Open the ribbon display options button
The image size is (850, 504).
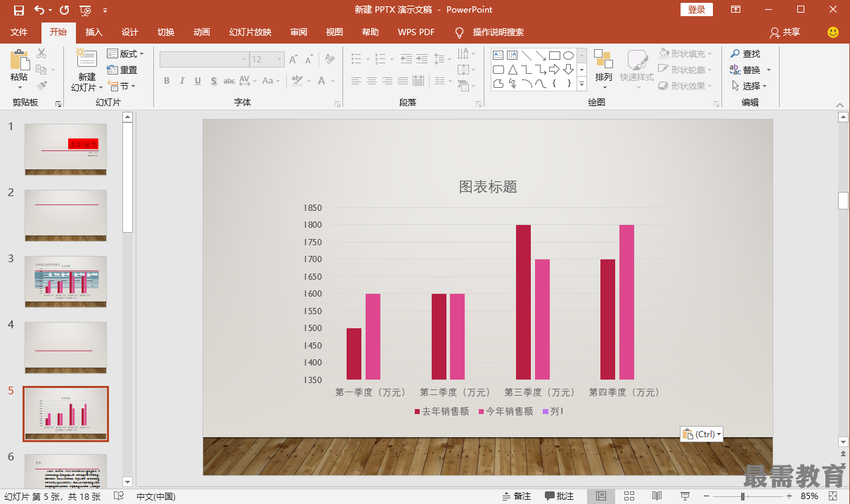(x=735, y=10)
